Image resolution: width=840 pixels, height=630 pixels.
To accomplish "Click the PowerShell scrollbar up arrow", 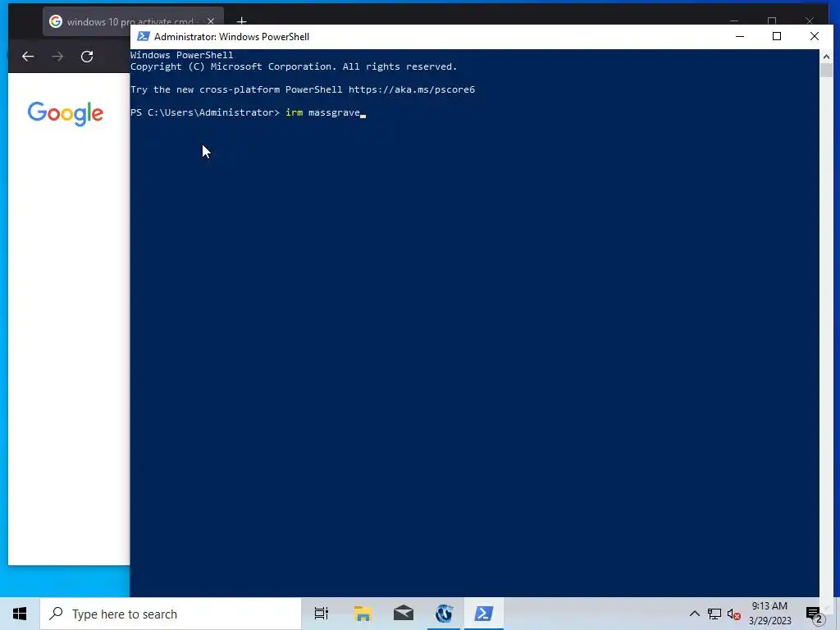I will click(826, 57).
